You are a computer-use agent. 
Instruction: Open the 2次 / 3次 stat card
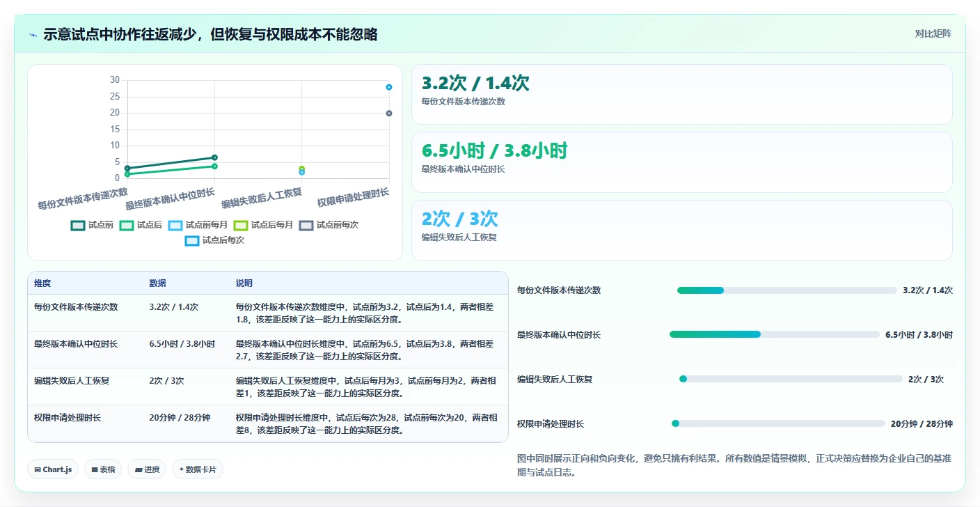pos(681,230)
